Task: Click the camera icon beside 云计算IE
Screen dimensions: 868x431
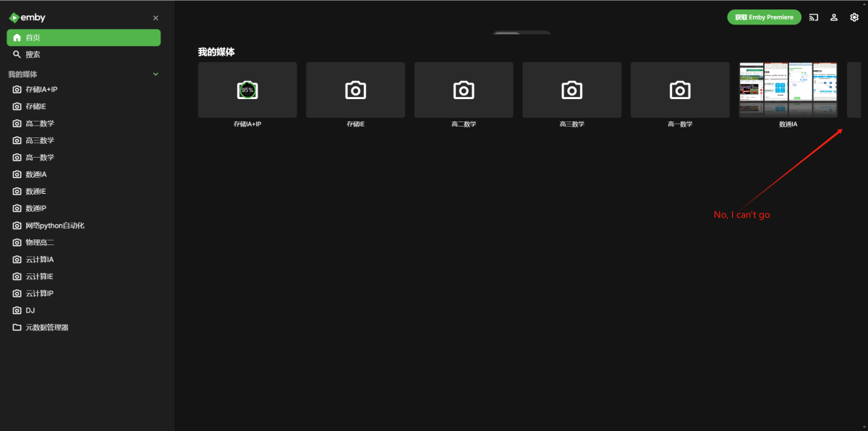Action: click(x=17, y=276)
